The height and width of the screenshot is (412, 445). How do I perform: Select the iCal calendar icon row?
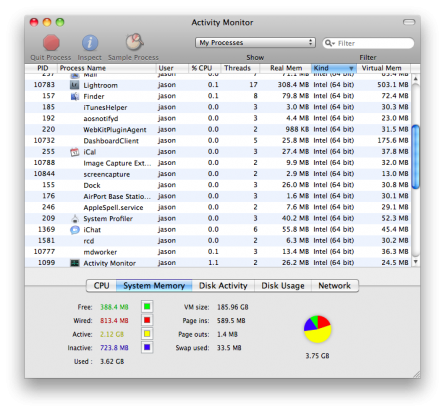(x=75, y=152)
